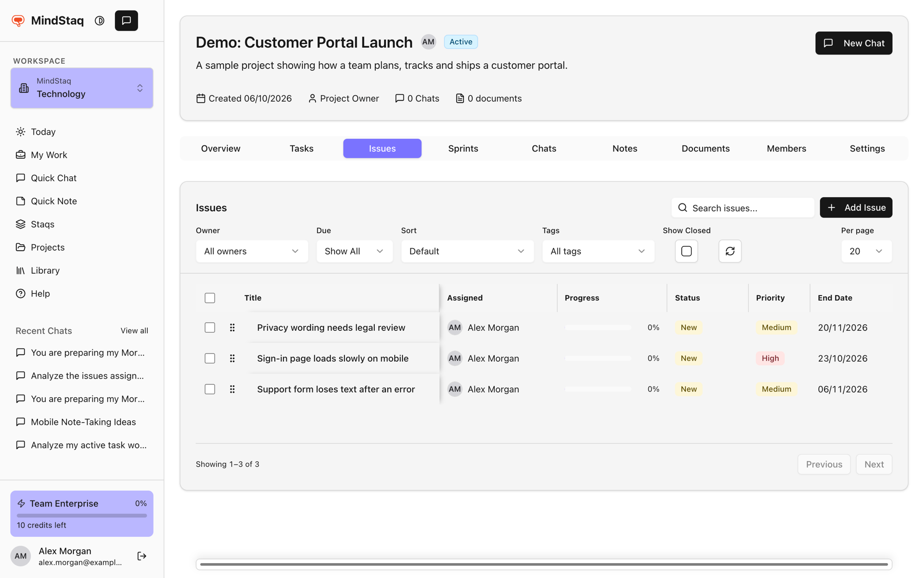924x578 pixels.
Task: Click the Next pagination button
Action: (x=874, y=464)
